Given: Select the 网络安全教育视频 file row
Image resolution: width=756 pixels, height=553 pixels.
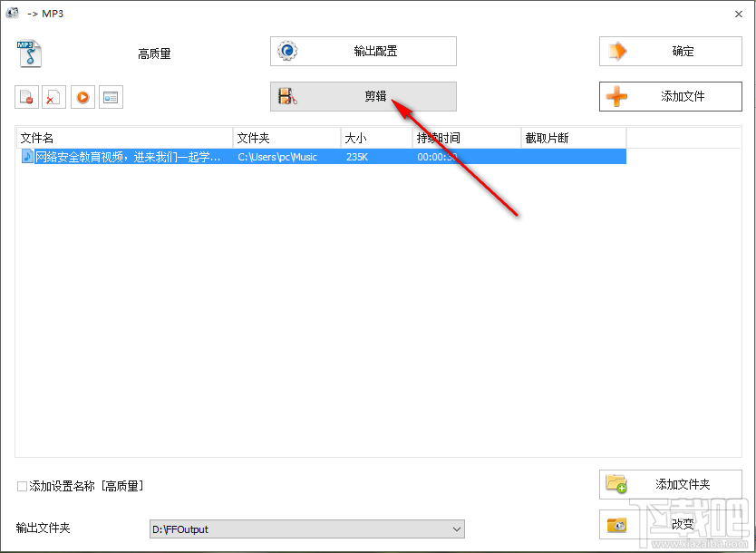Looking at the screenshot, I should click(322, 157).
